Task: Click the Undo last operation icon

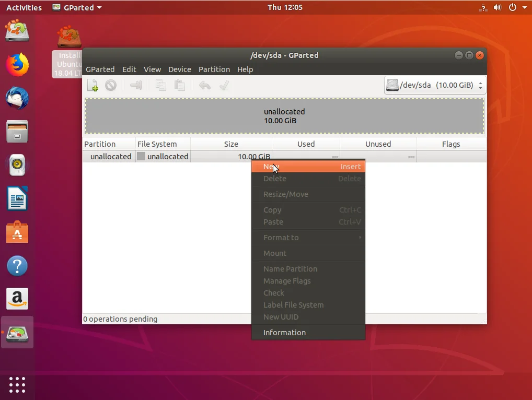Action: point(205,85)
